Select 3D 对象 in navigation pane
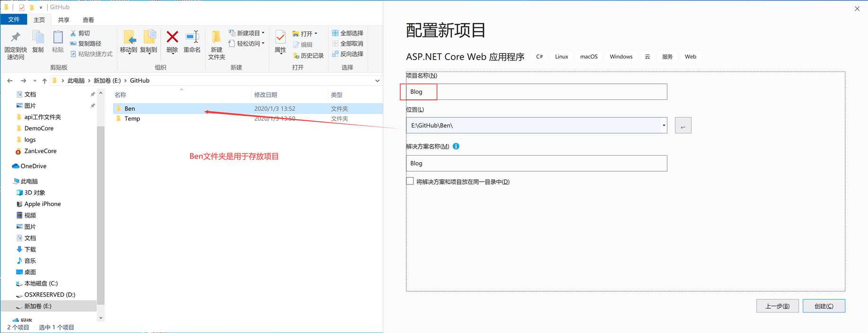The image size is (868, 333). coord(35,193)
